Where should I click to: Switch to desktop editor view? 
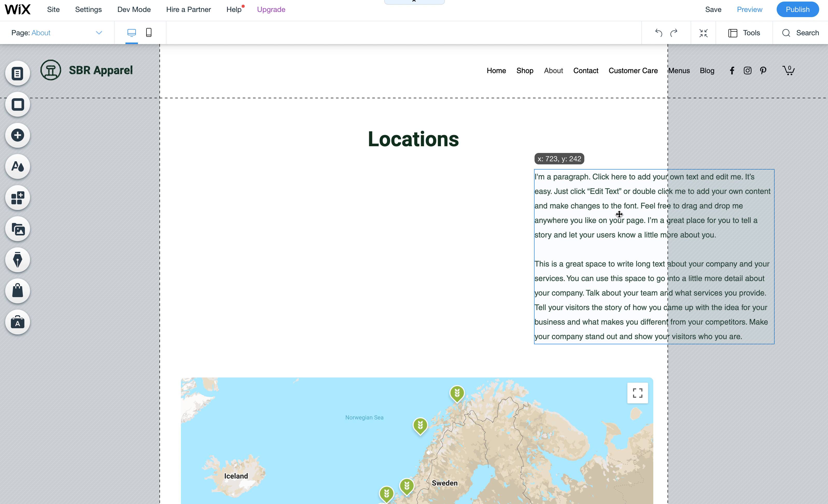131,33
